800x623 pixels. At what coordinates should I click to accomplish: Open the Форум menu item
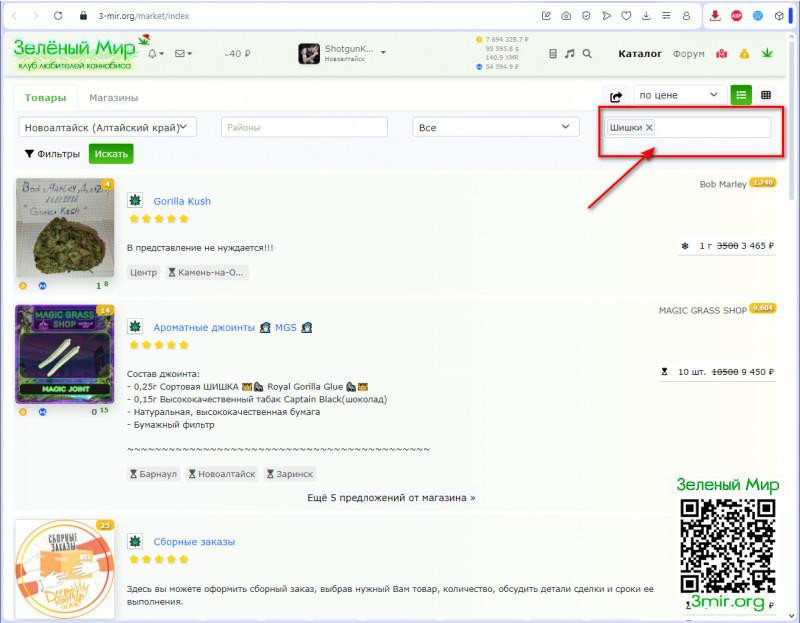[688, 53]
